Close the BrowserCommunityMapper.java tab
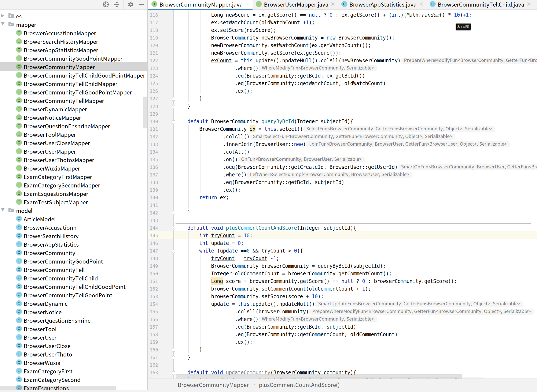The width and height of the screenshot is (537, 392). point(247,4)
